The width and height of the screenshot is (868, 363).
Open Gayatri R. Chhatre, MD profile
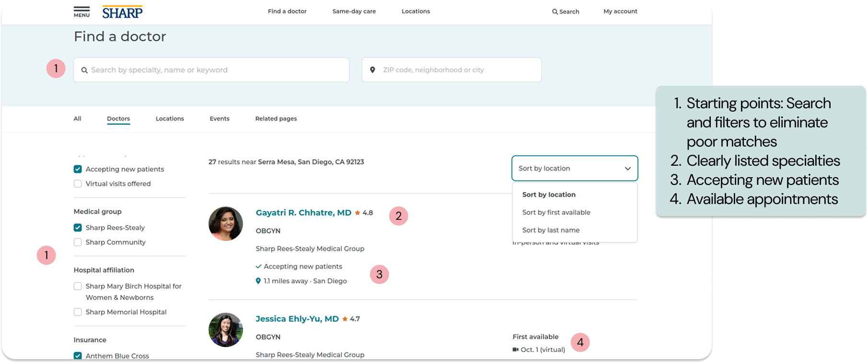tap(303, 213)
